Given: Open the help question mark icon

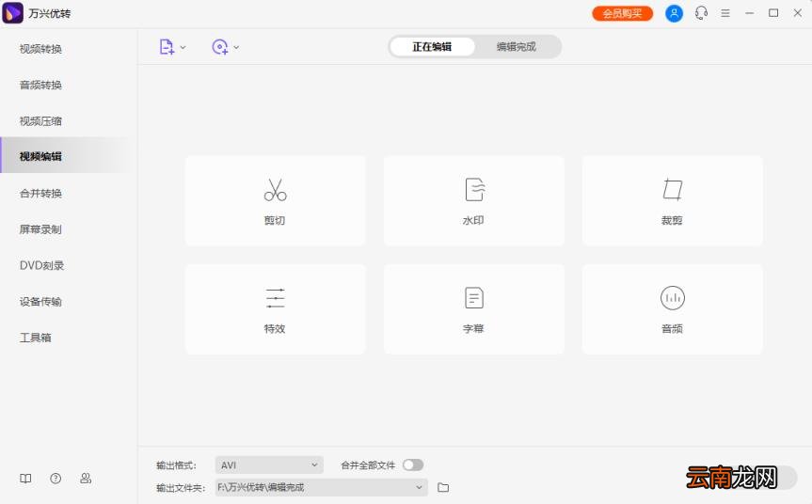Looking at the screenshot, I should pyautogui.click(x=56, y=478).
